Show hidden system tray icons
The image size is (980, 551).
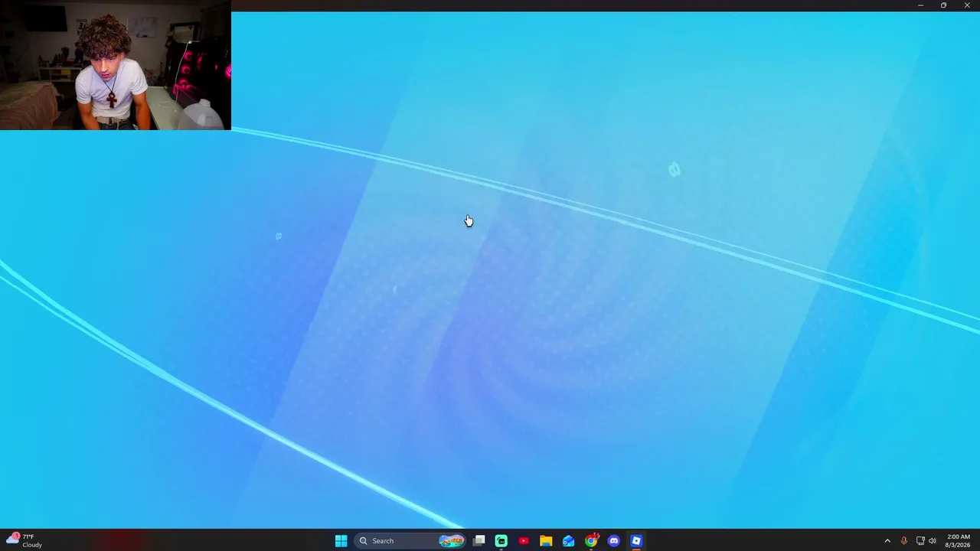[x=887, y=541]
